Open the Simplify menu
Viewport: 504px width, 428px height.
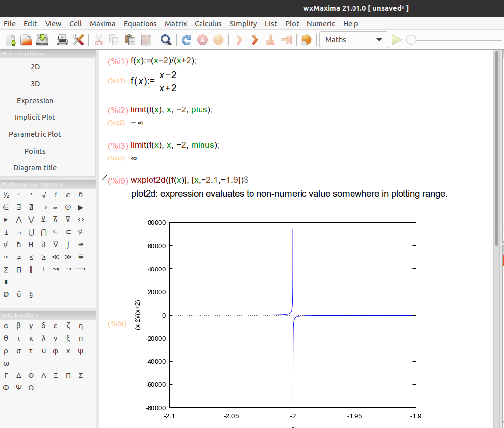pyautogui.click(x=243, y=24)
